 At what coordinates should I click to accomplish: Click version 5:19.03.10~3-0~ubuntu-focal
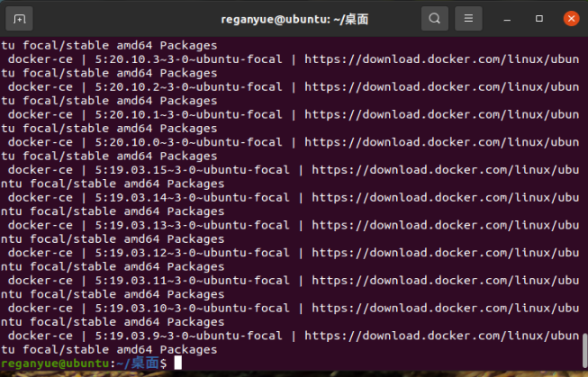(192, 308)
